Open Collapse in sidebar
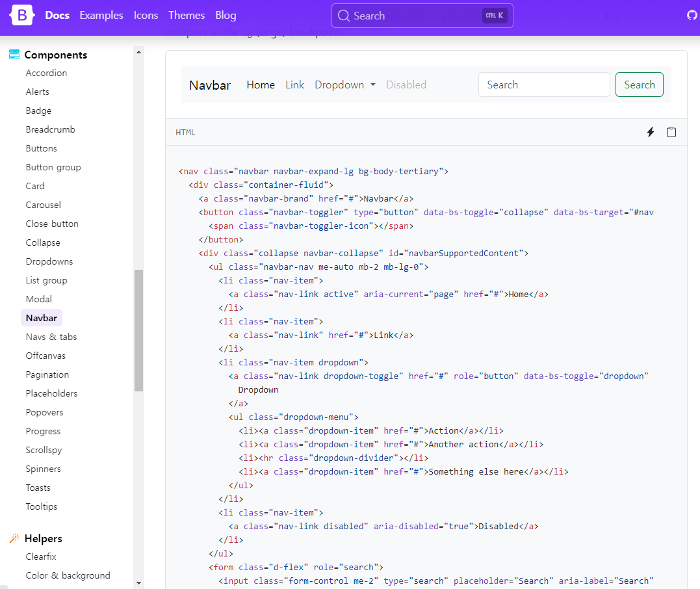Image resolution: width=700 pixels, height=589 pixels. pyautogui.click(x=43, y=242)
